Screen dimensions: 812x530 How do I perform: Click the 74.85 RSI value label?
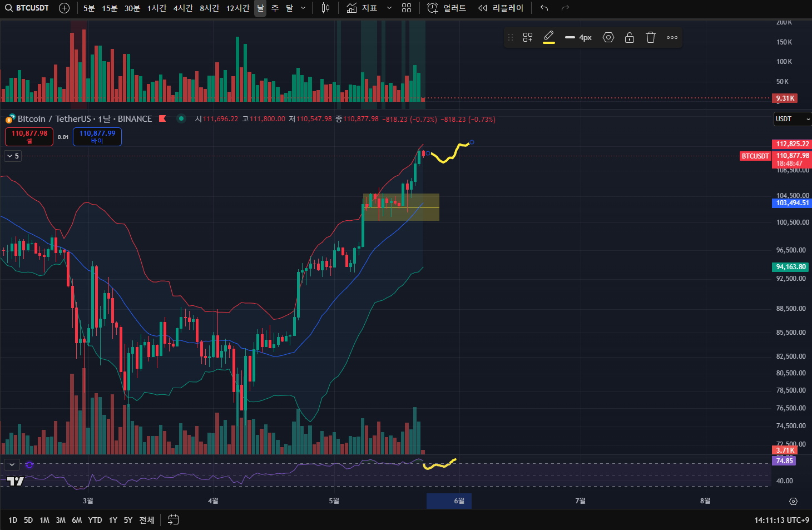pyautogui.click(x=784, y=461)
